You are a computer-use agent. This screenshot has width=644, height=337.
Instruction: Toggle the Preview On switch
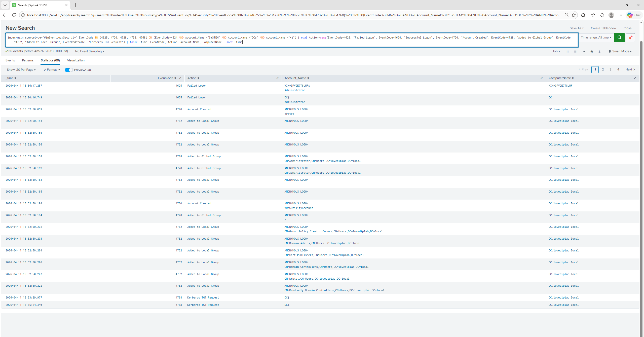[69, 70]
